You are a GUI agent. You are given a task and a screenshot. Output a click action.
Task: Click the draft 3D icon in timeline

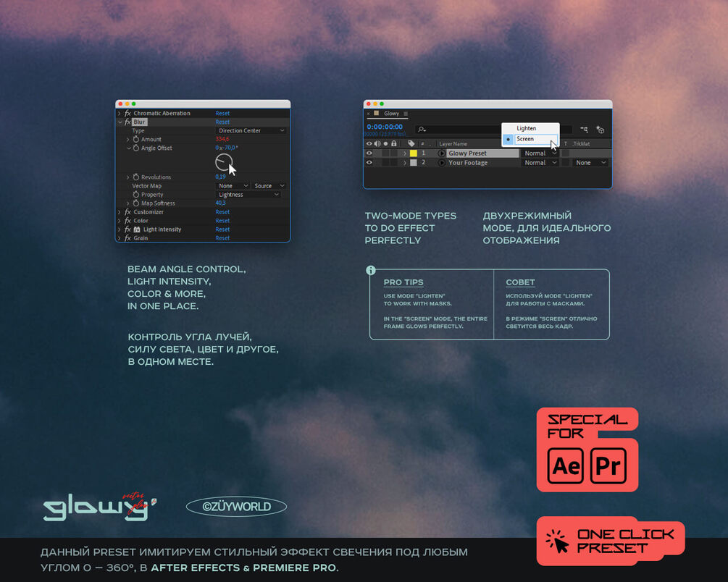click(601, 130)
